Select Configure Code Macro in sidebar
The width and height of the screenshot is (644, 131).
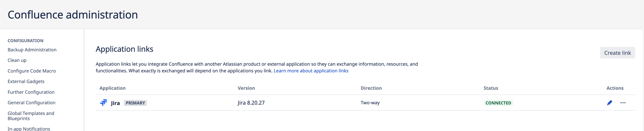click(x=32, y=71)
